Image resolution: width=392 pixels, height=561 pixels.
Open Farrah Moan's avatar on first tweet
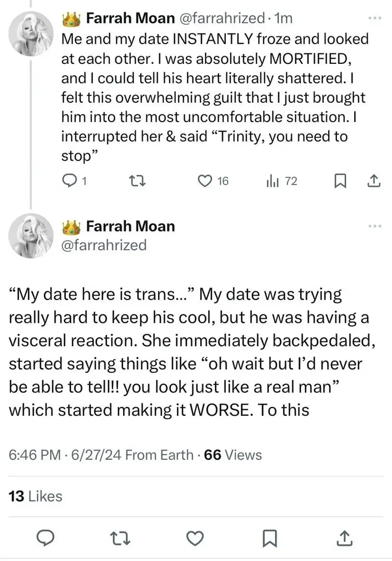tap(32, 31)
